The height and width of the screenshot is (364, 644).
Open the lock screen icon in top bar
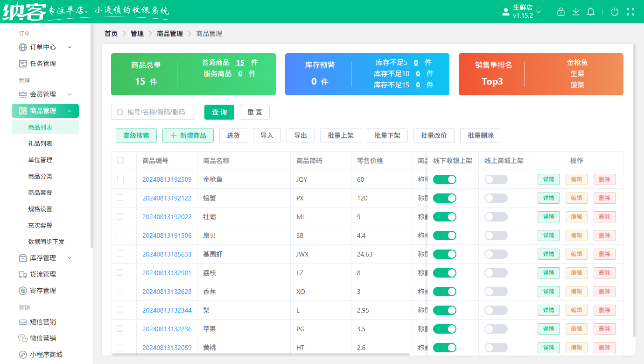(x=561, y=12)
